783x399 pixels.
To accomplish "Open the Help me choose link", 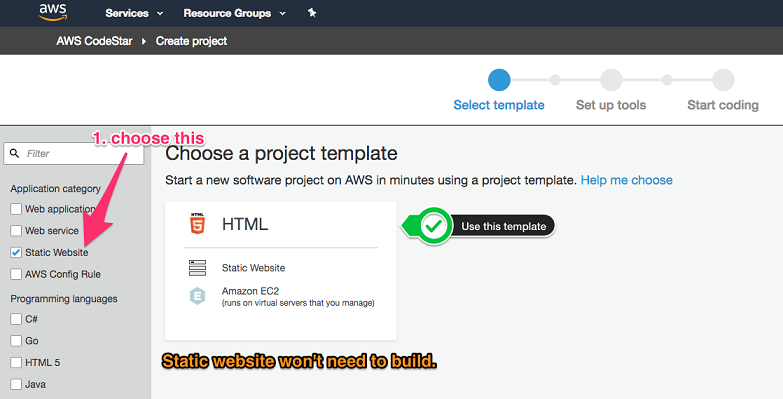I will (x=626, y=180).
